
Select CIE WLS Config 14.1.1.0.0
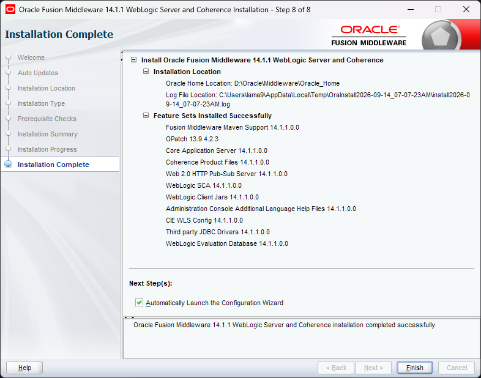[x=204, y=220]
